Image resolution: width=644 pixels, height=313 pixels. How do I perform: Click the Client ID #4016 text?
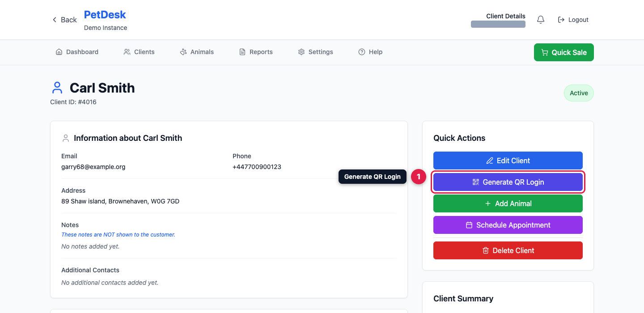tap(73, 102)
